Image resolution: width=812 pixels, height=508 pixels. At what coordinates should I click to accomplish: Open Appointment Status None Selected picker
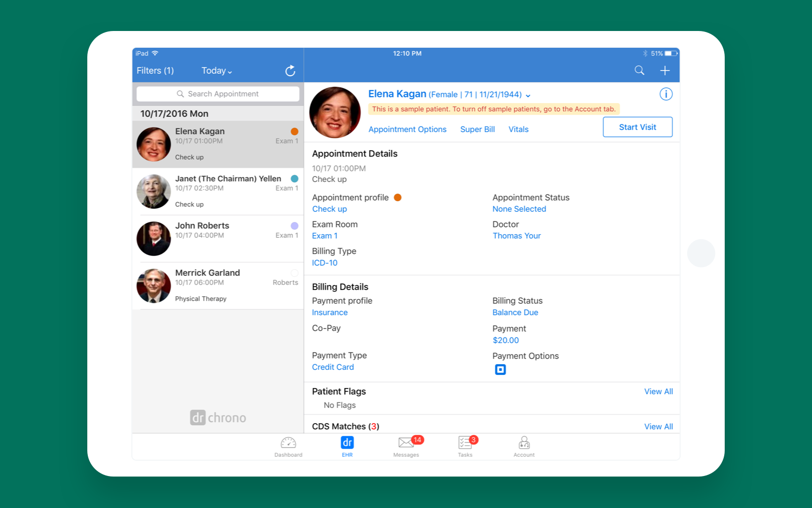pos(519,209)
